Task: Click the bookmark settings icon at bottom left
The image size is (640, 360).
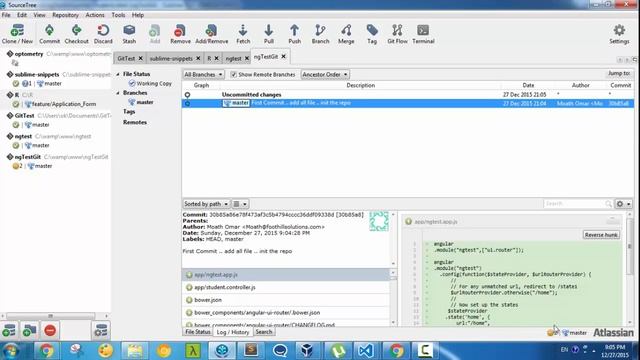Action: pyautogui.click(x=101, y=330)
